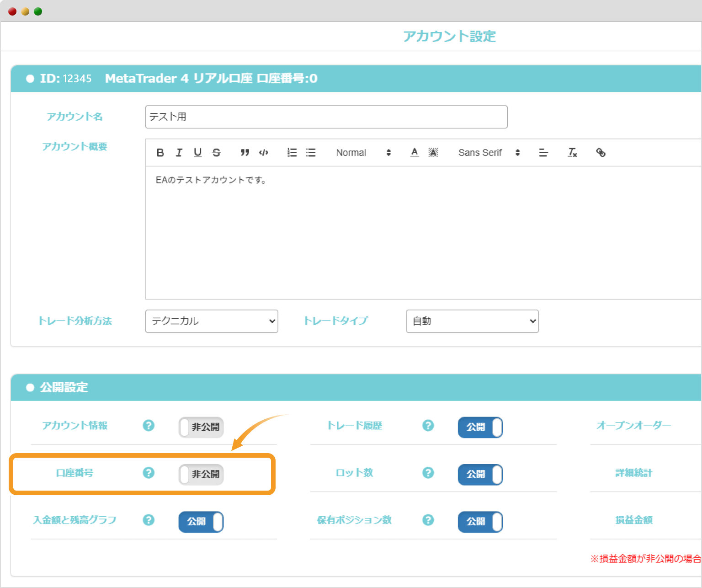Click the アカウント名 input field
The height and width of the screenshot is (588, 702).
point(326,117)
